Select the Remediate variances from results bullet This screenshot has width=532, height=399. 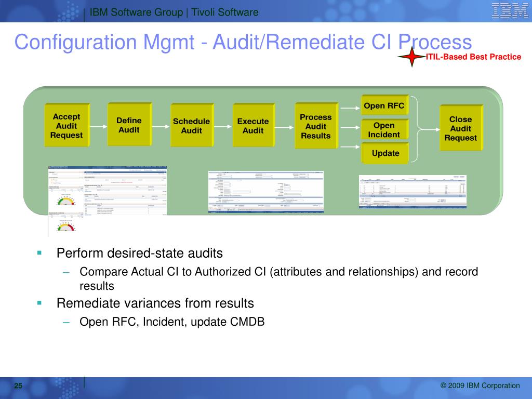[x=155, y=303]
